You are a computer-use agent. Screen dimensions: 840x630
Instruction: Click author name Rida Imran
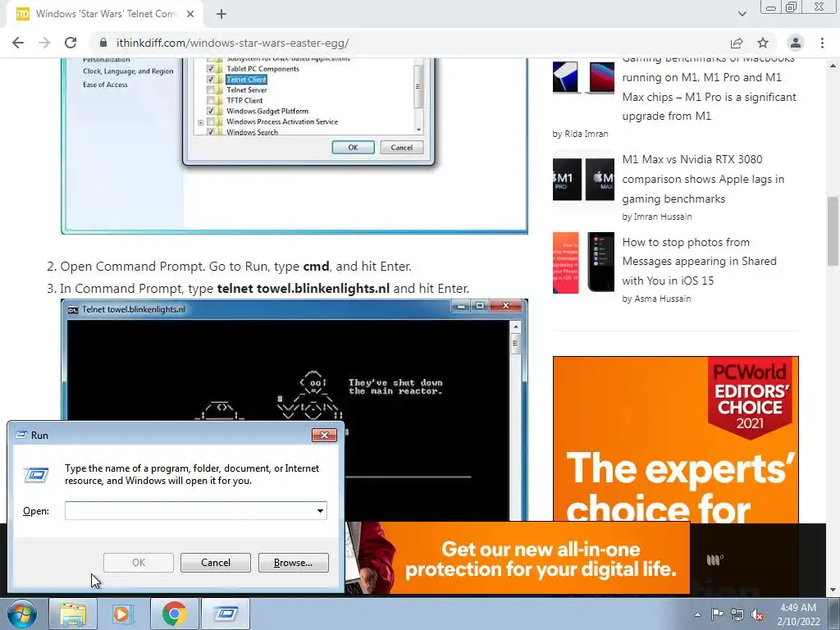point(586,134)
